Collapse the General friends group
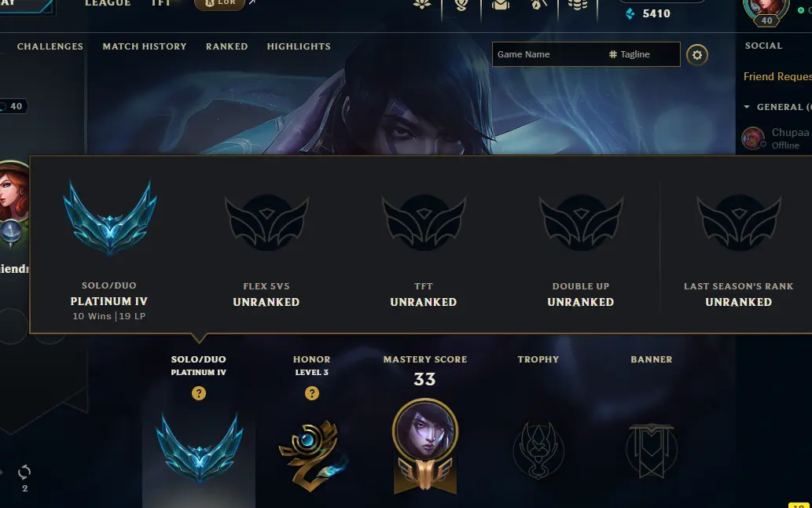The width and height of the screenshot is (812, 508). (747, 107)
